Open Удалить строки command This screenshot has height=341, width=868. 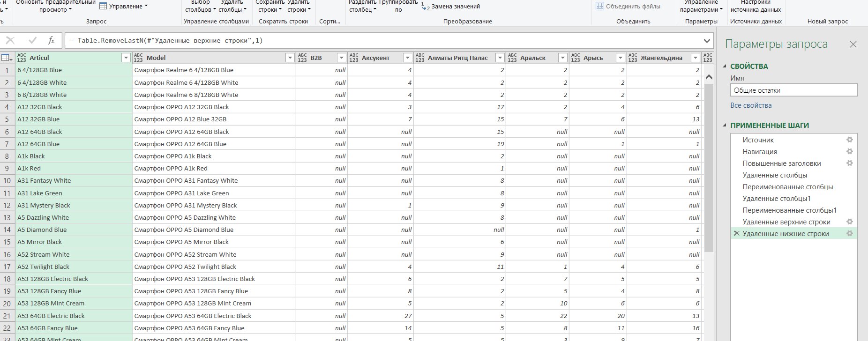pos(299,6)
